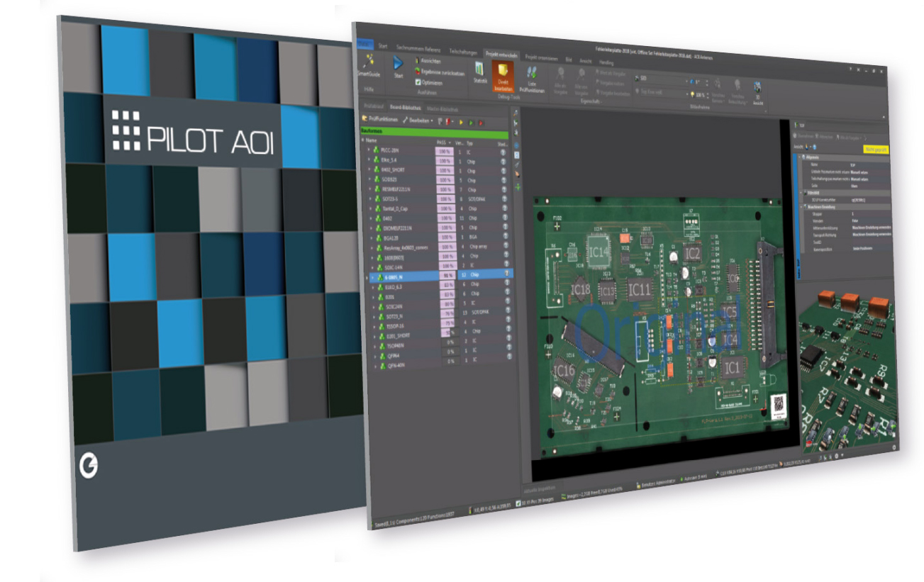
Task: Click status icon for PLCC-28N row
Action: pos(502,152)
